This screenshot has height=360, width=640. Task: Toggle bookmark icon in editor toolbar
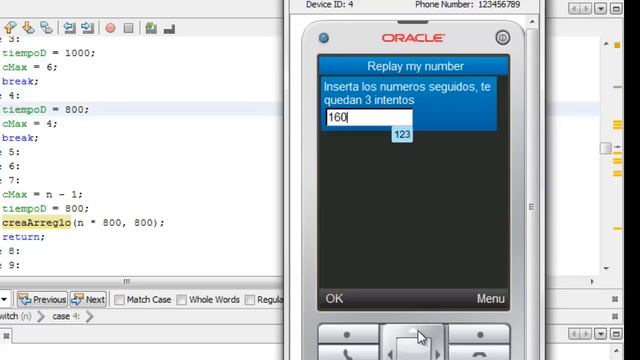[47, 28]
